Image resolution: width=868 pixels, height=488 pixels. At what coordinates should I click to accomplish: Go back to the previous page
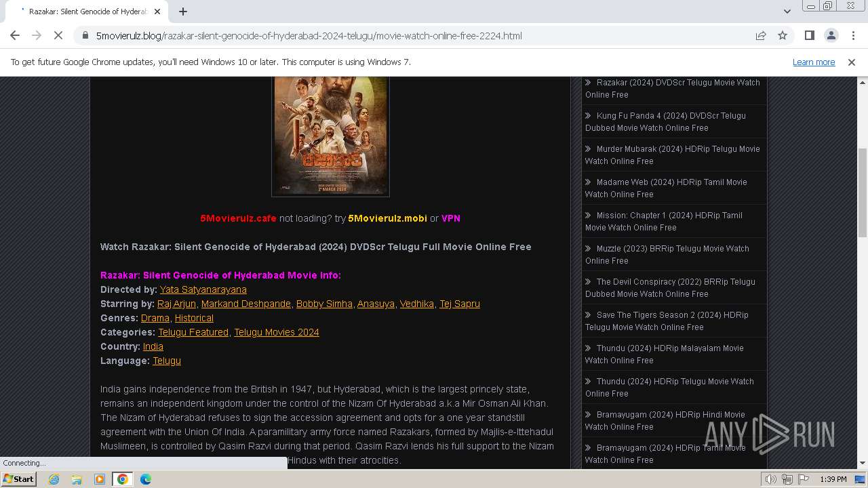pyautogui.click(x=15, y=35)
